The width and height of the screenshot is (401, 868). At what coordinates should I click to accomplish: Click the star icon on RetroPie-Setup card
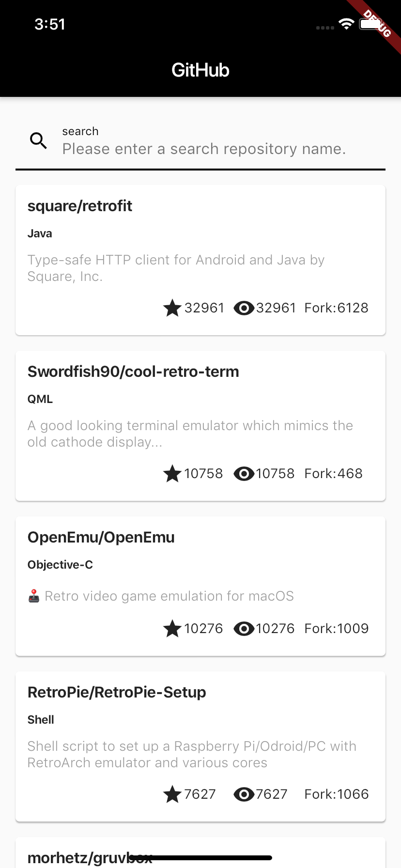(172, 794)
